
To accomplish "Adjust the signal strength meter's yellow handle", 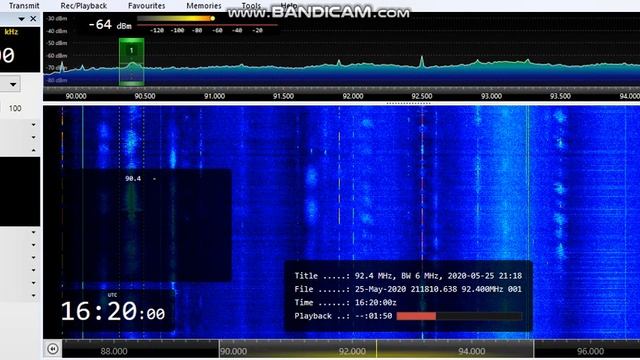I will click(x=213, y=18).
